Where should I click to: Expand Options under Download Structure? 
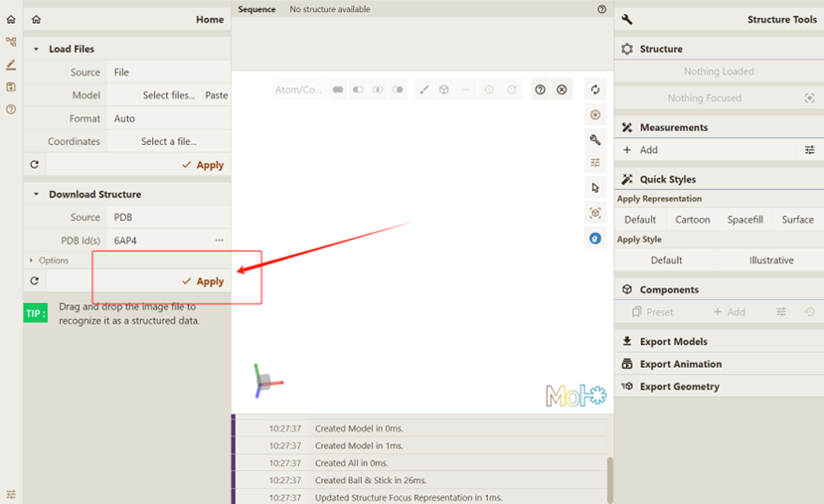[50, 260]
